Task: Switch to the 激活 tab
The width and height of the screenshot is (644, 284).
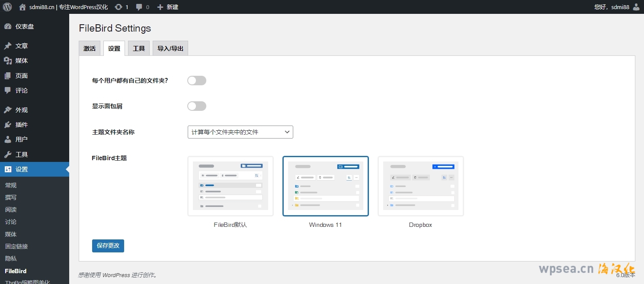Action: (90, 48)
